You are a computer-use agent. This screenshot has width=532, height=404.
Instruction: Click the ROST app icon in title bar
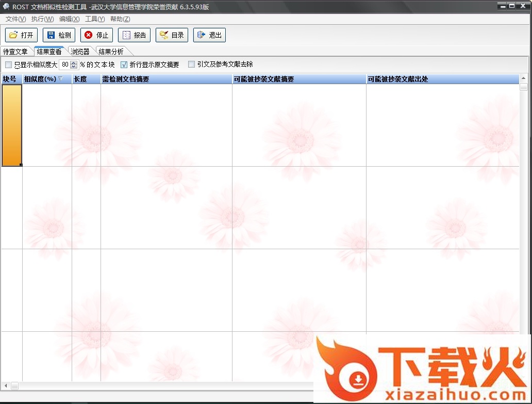tap(6, 7)
